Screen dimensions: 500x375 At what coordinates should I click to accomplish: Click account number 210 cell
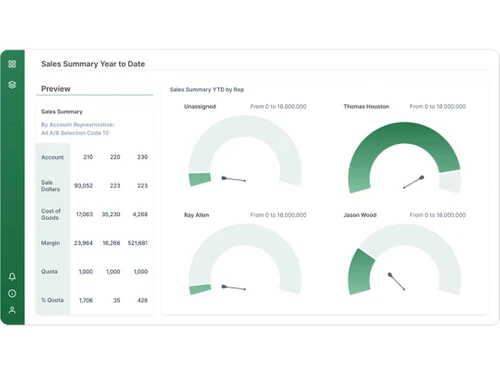[88, 157]
